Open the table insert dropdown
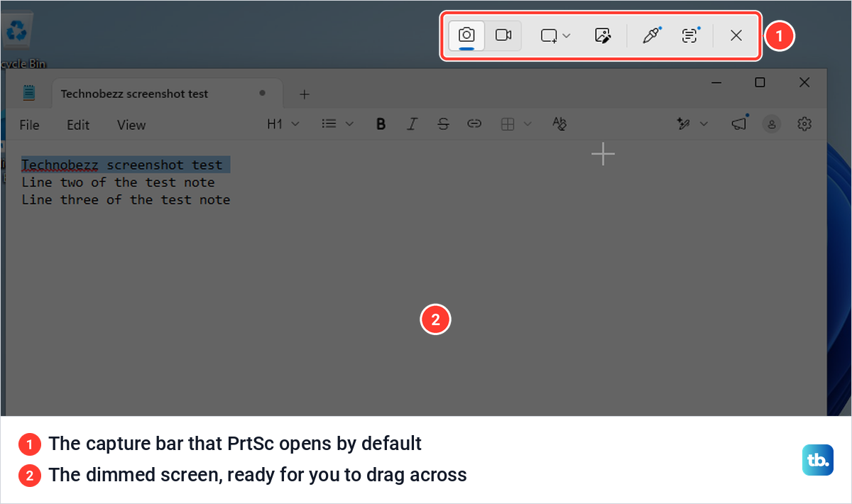This screenshot has height=504, width=852. click(516, 124)
